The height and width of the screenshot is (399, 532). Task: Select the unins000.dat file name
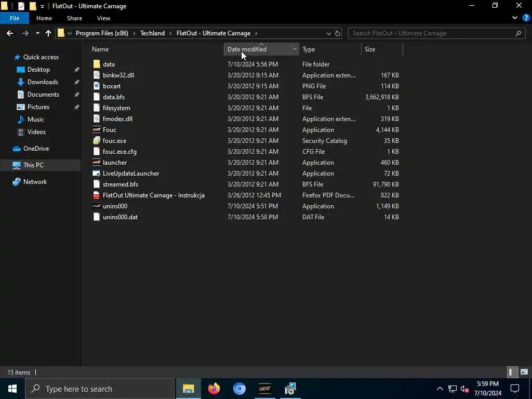point(120,217)
